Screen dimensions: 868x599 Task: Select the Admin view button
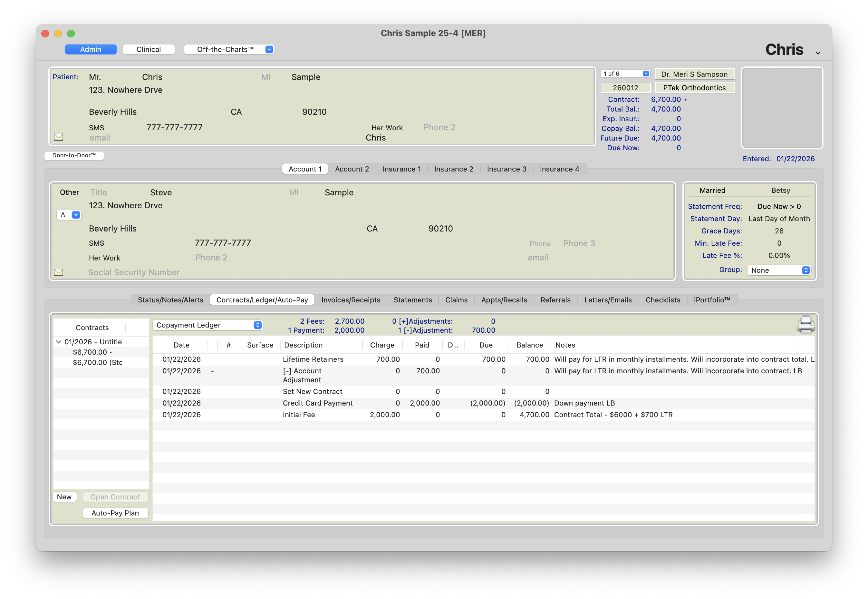pyautogui.click(x=91, y=50)
